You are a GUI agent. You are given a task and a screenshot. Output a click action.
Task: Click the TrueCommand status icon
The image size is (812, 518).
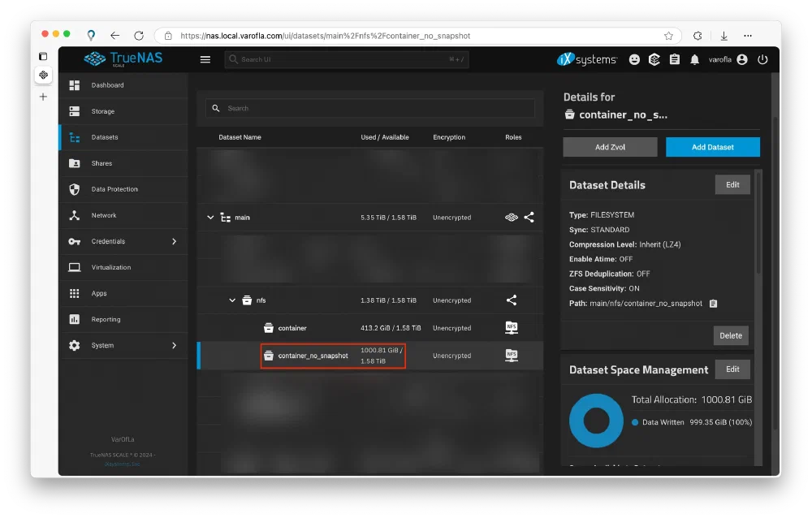(654, 59)
